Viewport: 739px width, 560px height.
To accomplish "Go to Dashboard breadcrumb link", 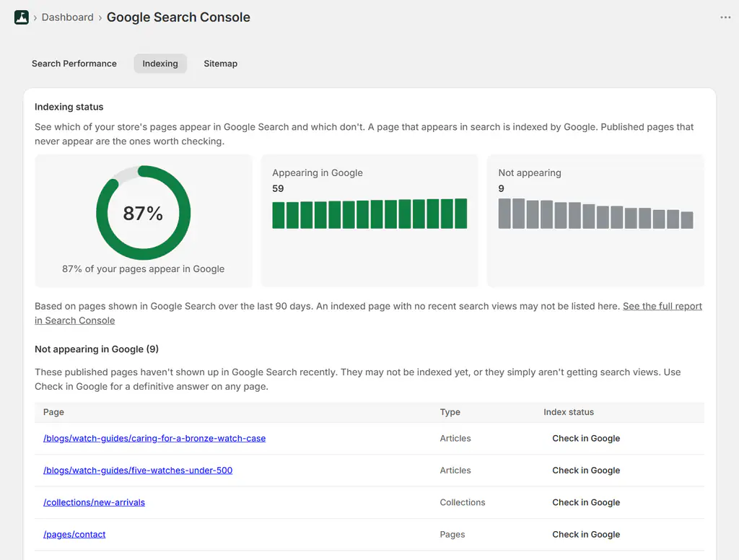I will tap(67, 17).
